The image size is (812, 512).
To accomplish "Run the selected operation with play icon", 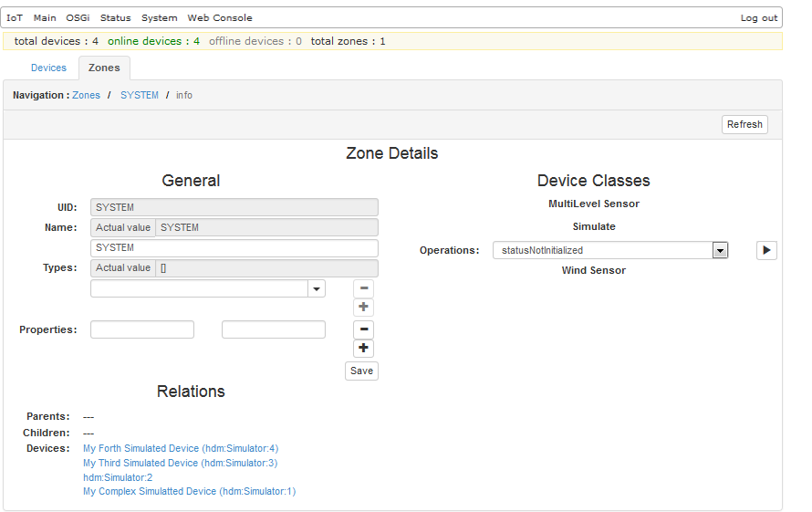I will [766, 250].
